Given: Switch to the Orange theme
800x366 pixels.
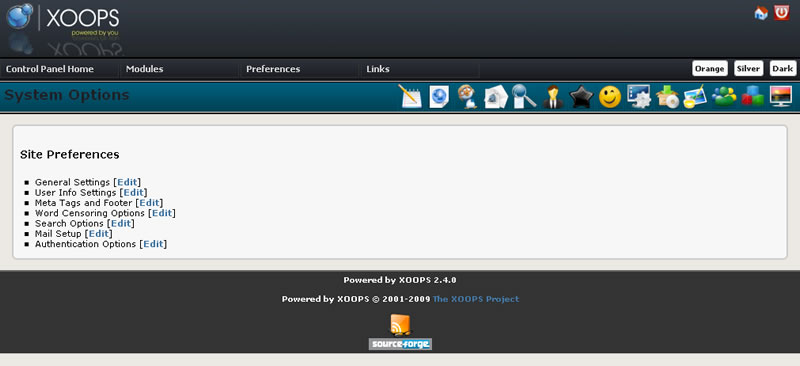Looking at the screenshot, I should point(710,68).
